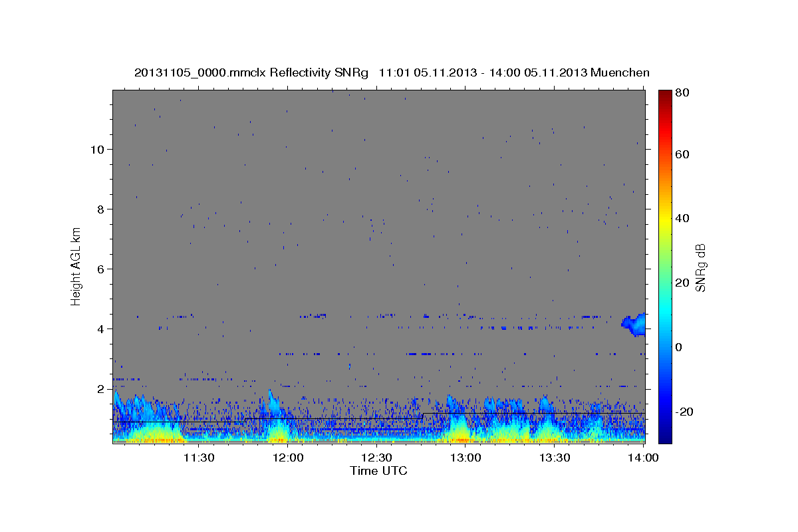
Task: Click the yellow band of the colorbar
Action: pyautogui.click(x=664, y=218)
